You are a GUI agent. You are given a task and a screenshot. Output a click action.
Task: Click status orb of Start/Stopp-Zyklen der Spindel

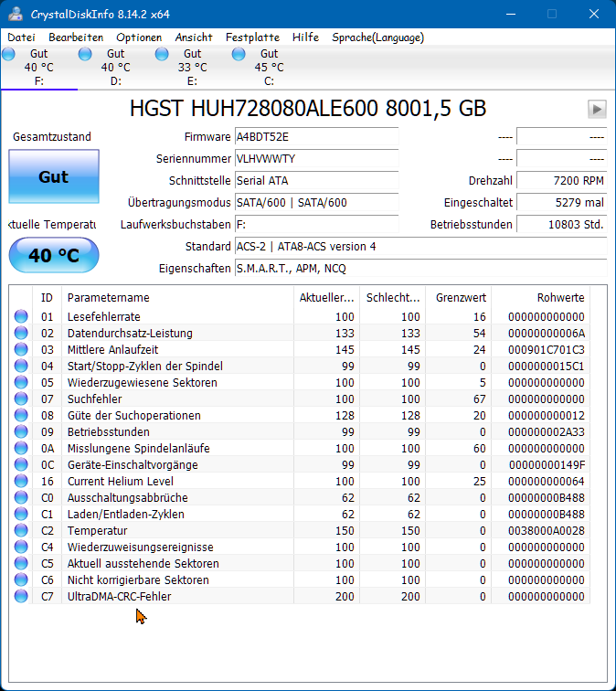coord(21,366)
